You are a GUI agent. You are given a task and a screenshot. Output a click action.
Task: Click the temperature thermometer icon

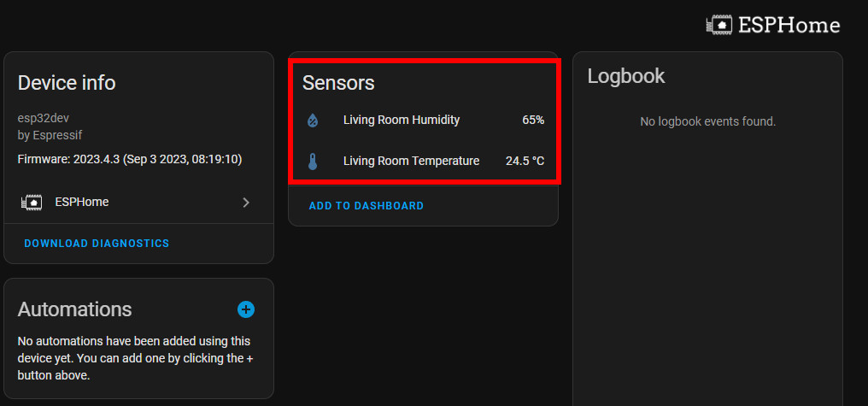[x=313, y=161]
